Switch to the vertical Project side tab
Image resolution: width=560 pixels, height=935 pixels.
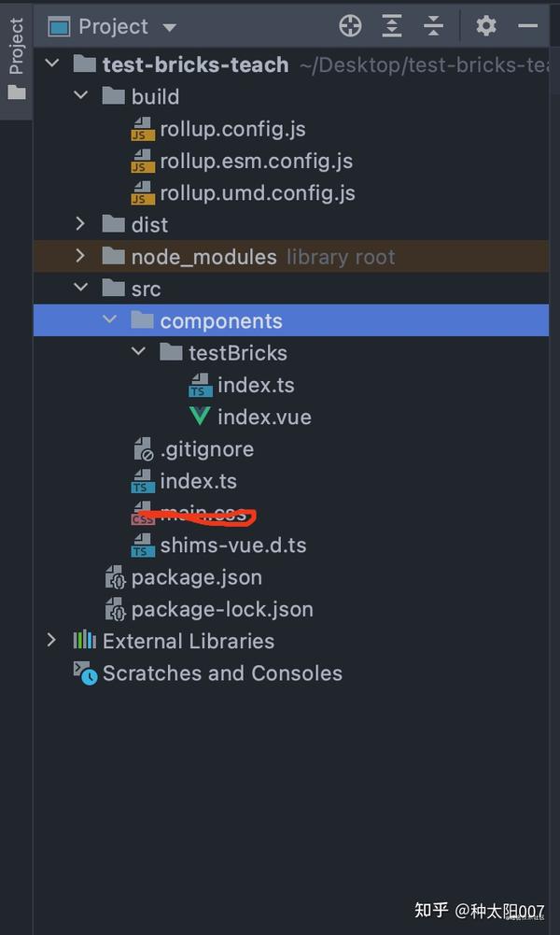pyautogui.click(x=16, y=60)
